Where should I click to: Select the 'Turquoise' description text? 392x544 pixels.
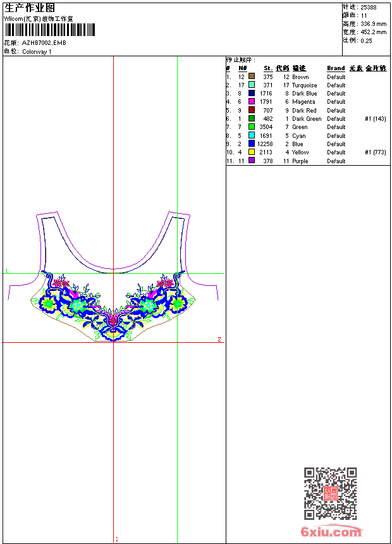point(305,85)
